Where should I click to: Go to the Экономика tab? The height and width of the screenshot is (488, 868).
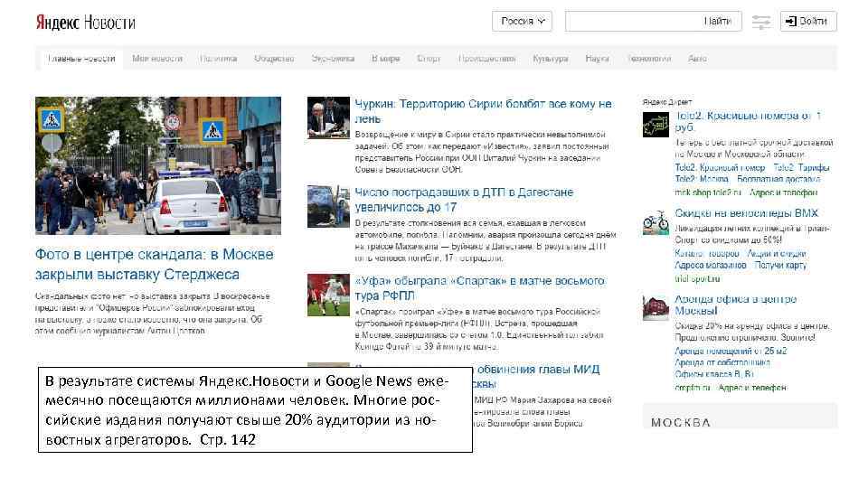click(333, 59)
